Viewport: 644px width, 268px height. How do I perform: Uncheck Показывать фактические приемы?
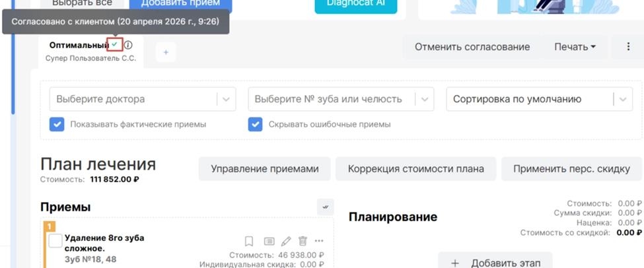coord(57,124)
